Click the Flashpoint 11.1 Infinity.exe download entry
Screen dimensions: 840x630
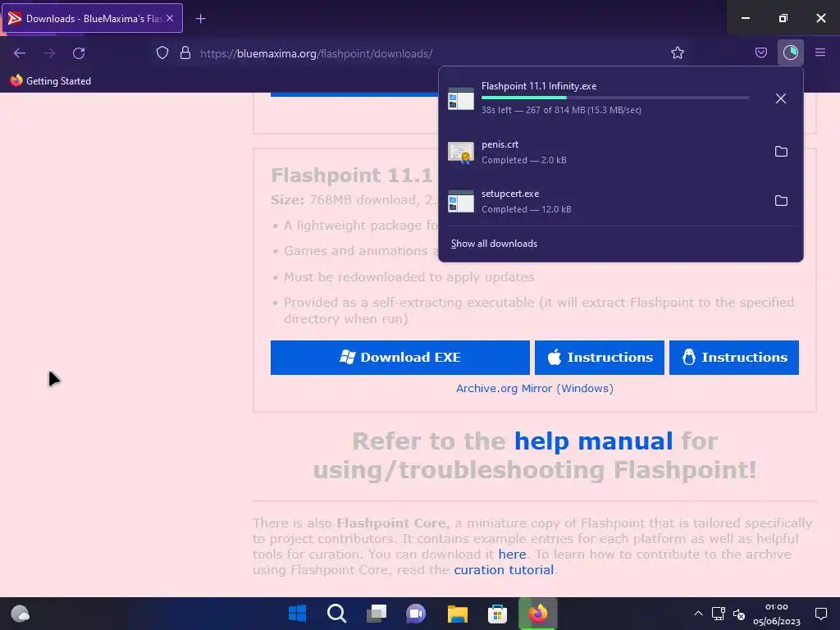coord(620,98)
